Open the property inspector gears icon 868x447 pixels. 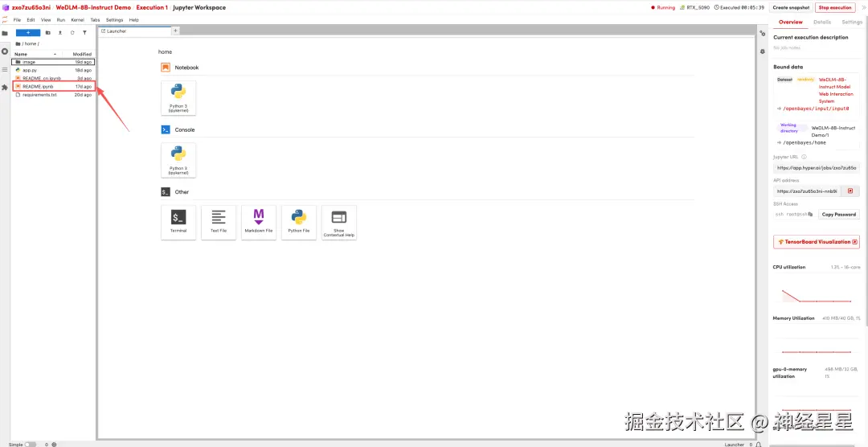click(x=762, y=33)
